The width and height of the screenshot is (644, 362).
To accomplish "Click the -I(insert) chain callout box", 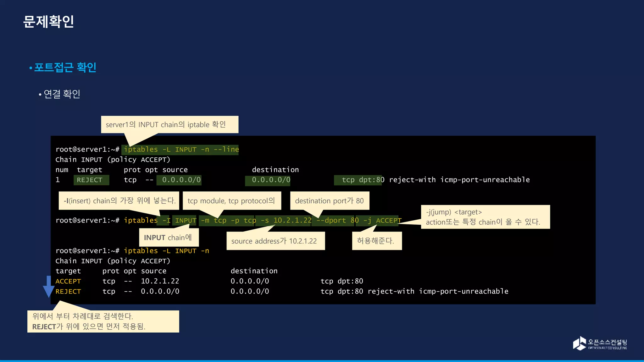I will tap(119, 201).
